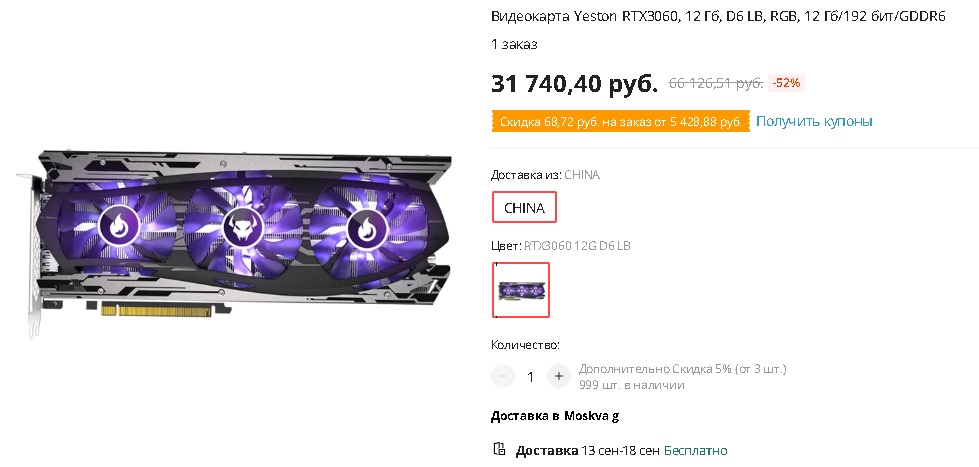The width and height of the screenshot is (979, 467).
Task: Click the Доставка 13 сен-18 сен delivery dates
Action: (588, 450)
